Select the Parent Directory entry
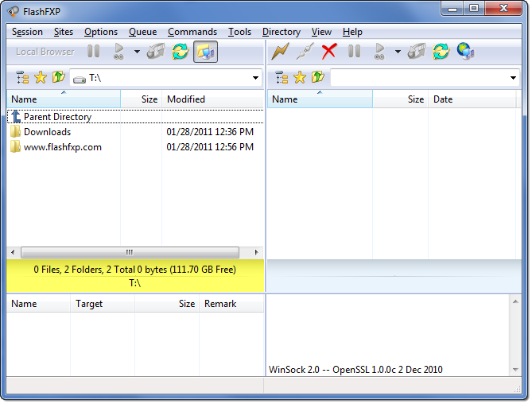This screenshot has height=404, width=532. tap(135, 117)
